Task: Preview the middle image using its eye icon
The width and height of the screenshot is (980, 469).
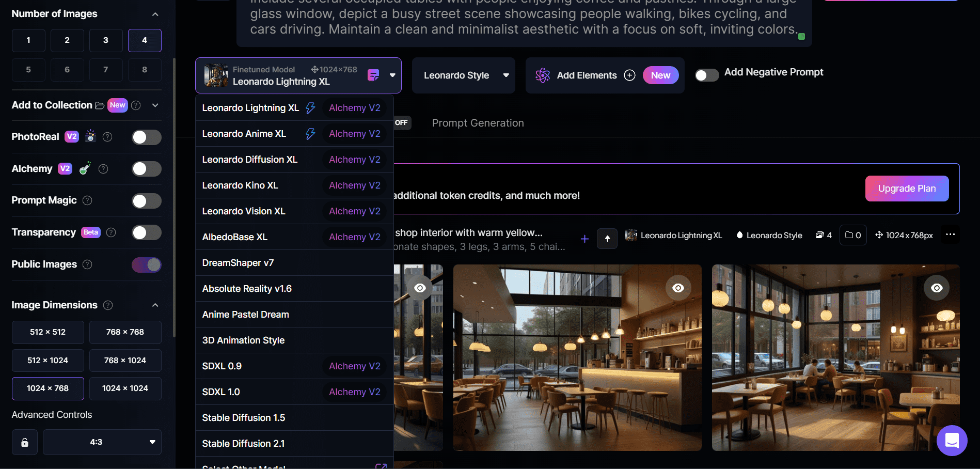Action: (678, 288)
